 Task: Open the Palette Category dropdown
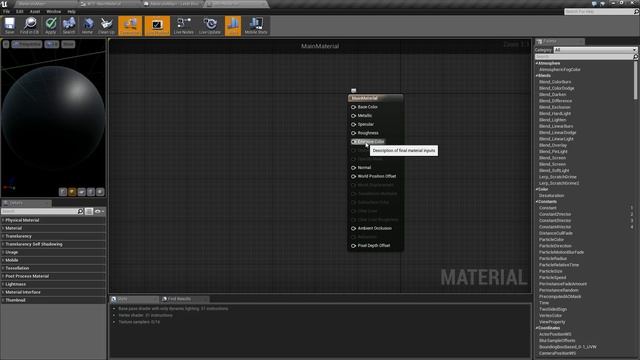(595, 50)
